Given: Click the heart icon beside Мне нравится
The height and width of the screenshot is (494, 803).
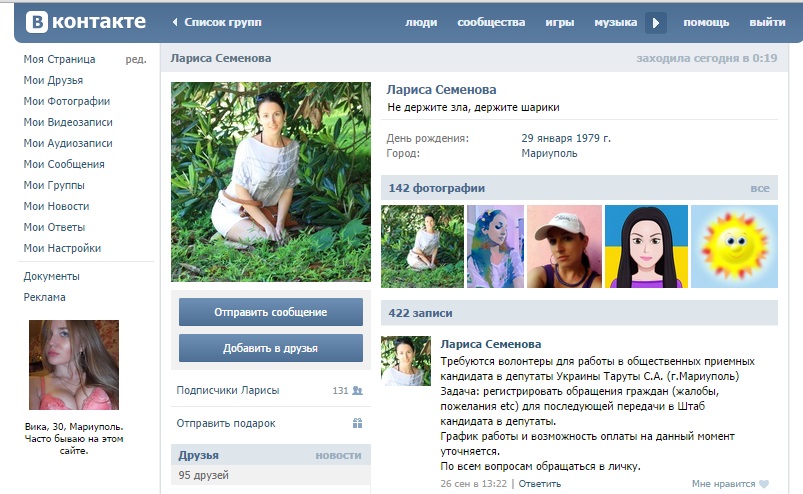Looking at the screenshot, I should [764, 484].
